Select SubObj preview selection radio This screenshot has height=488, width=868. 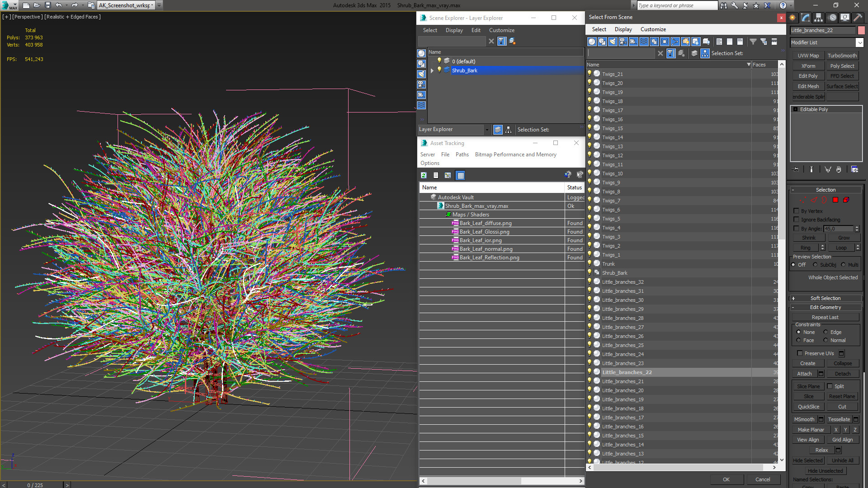815,265
